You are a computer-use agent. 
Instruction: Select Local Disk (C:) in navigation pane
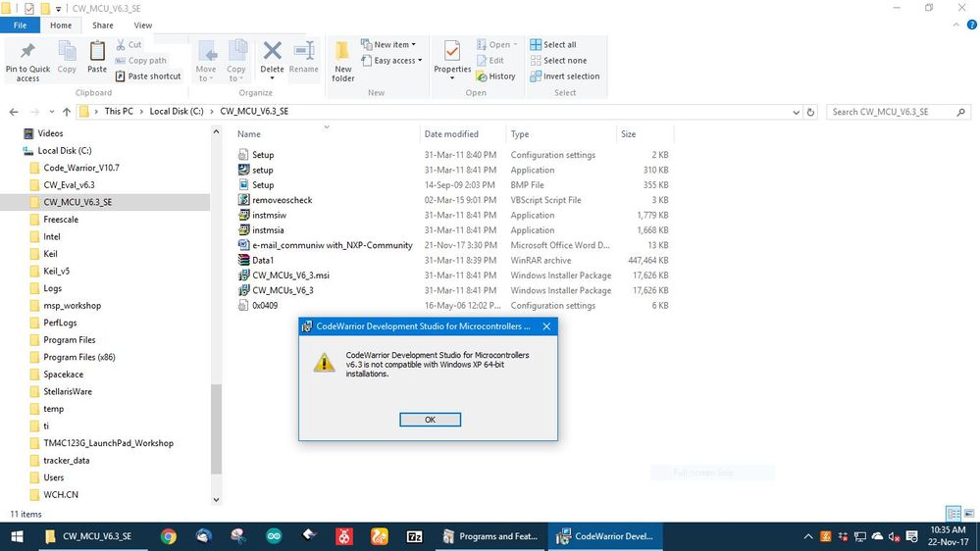65,151
